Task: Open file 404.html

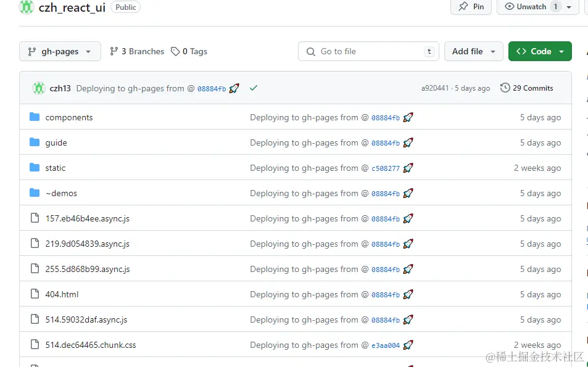Action: (x=62, y=294)
